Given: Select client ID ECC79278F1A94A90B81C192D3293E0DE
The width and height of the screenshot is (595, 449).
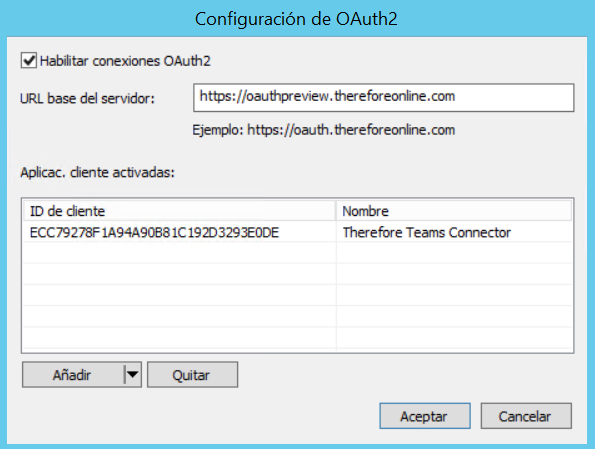Looking at the screenshot, I should point(154,232).
